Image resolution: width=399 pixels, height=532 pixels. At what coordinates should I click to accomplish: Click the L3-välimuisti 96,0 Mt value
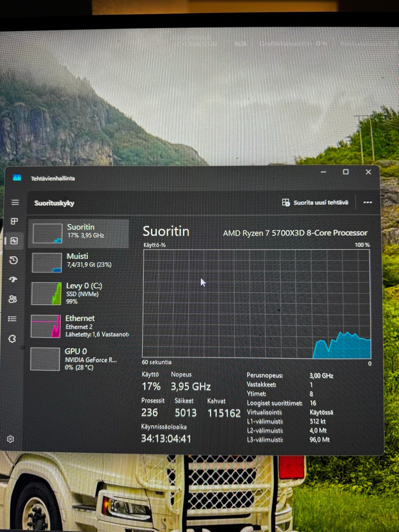pyautogui.click(x=320, y=439)
